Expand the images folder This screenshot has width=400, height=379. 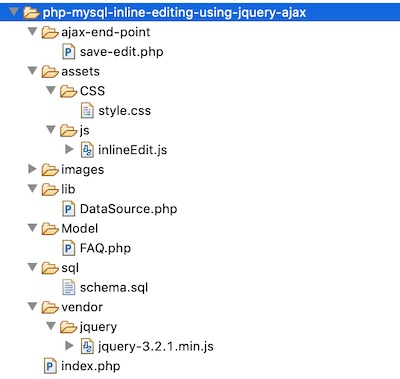[32, 169]
